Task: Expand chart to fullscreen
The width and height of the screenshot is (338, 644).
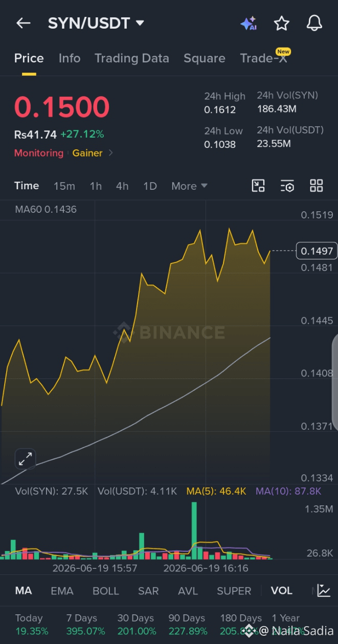Action: coord(25,459)
